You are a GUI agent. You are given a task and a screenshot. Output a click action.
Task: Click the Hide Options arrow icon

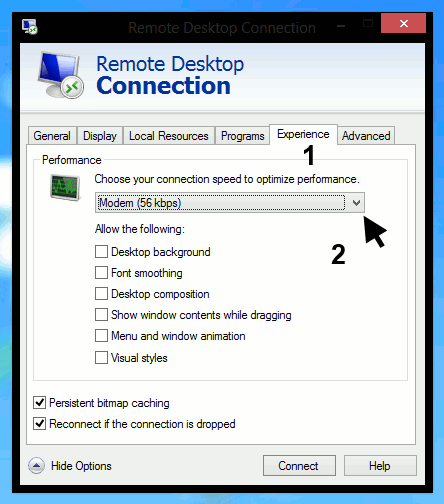tap(36, 466)
